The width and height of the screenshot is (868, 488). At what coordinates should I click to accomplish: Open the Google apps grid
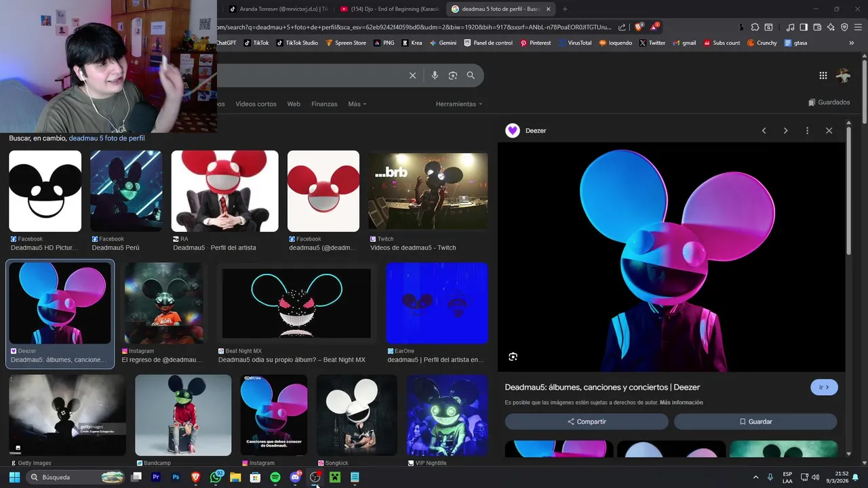pyautogui.click(x=823, y=76)
